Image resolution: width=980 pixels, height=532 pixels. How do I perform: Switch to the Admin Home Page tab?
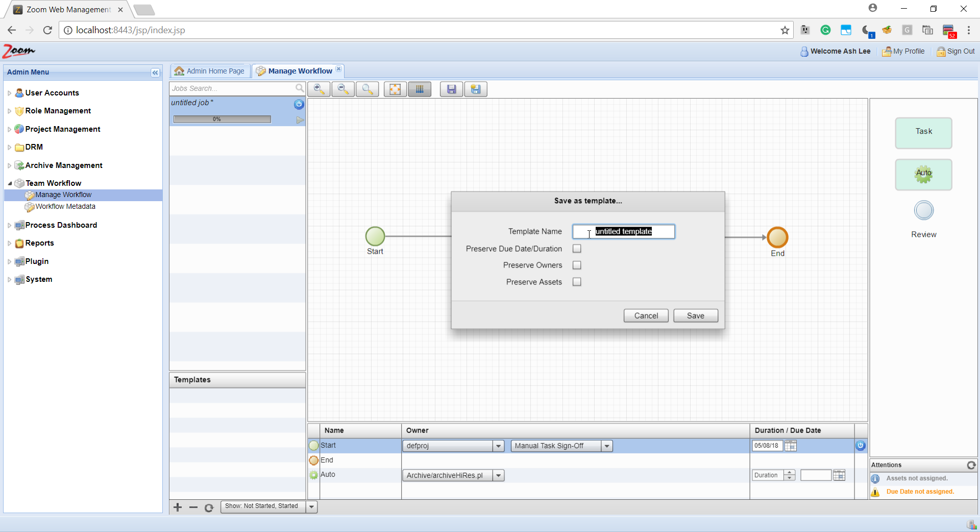point(210,71)
